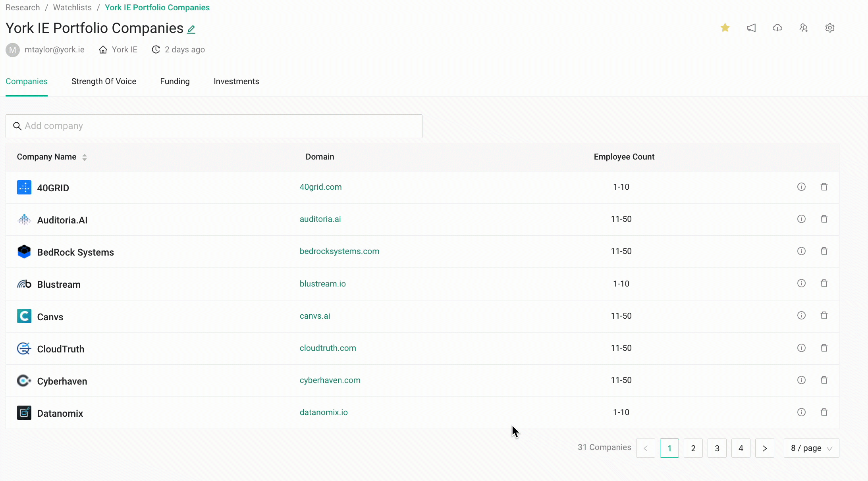Click the Auditoria.AI company name
Viewport: 868px width, 481px height.
tap(62, 220)
